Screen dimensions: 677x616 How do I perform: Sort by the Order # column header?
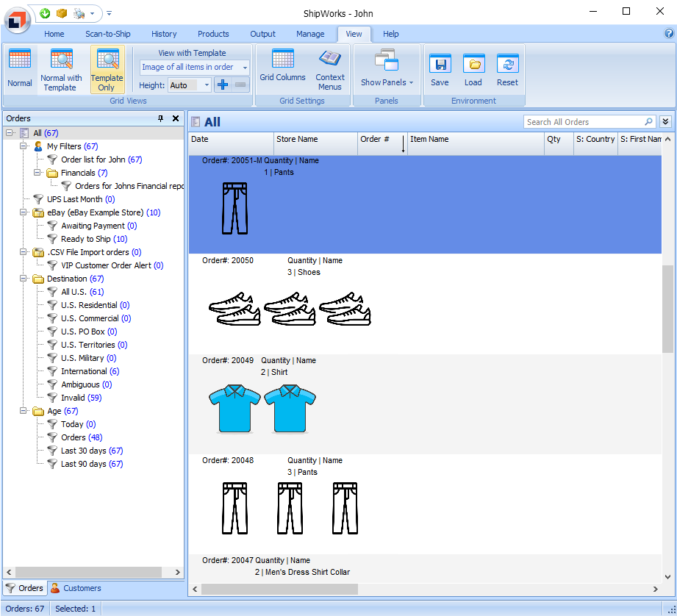[x=382, y=144]
